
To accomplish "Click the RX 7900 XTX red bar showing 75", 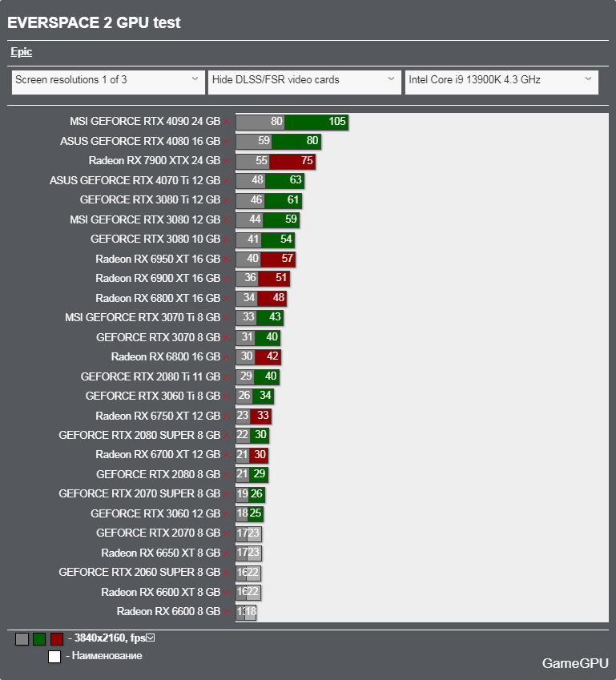I will click(x=292, y=161).
